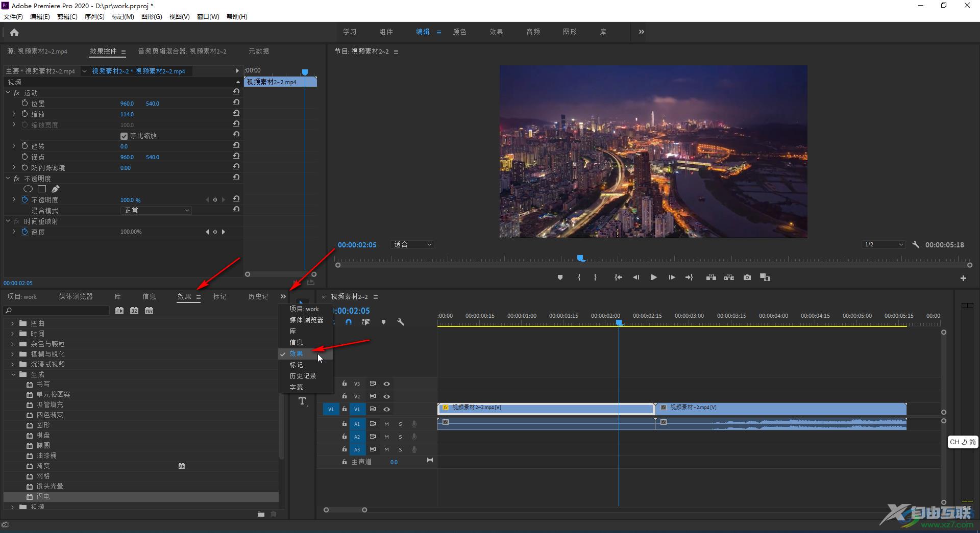Image resolution: width=980 pixels, height=533 pixels.
Task: Open the 媒体浏览器 panel tab
Action: click(76, 296)
